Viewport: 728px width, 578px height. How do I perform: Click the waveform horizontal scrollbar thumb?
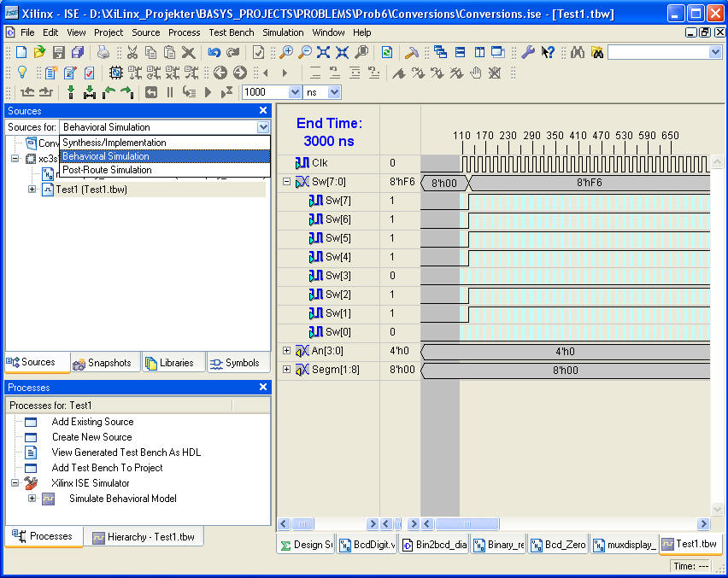467,523
